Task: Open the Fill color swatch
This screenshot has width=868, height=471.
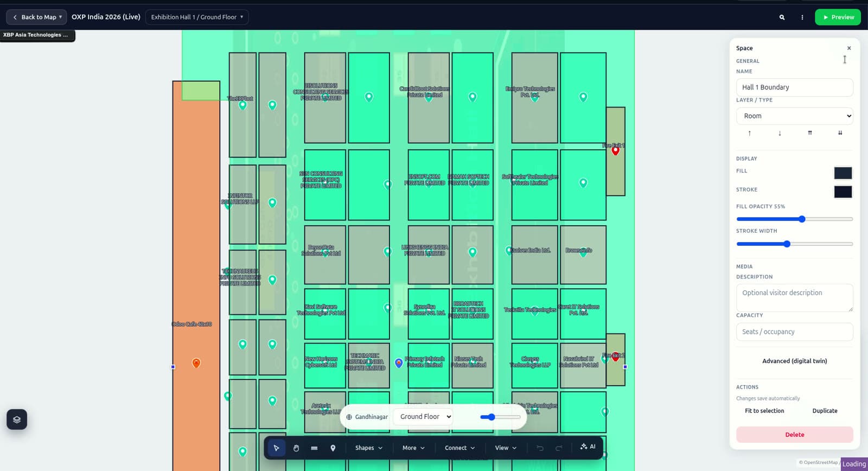Action: click(843, 173)
